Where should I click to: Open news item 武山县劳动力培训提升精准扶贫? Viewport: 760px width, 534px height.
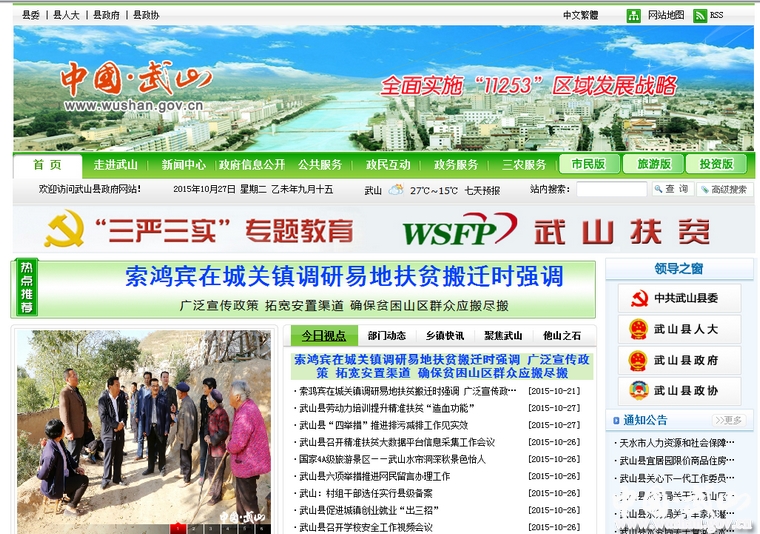386,408
